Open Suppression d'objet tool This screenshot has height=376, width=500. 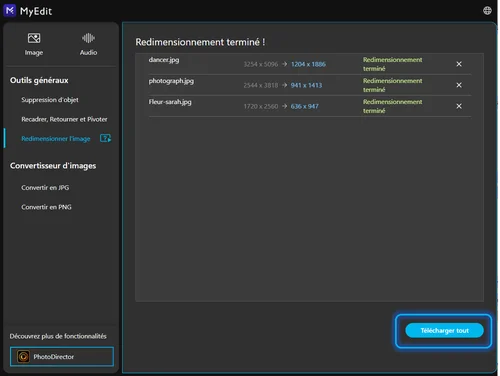point(50,100)
